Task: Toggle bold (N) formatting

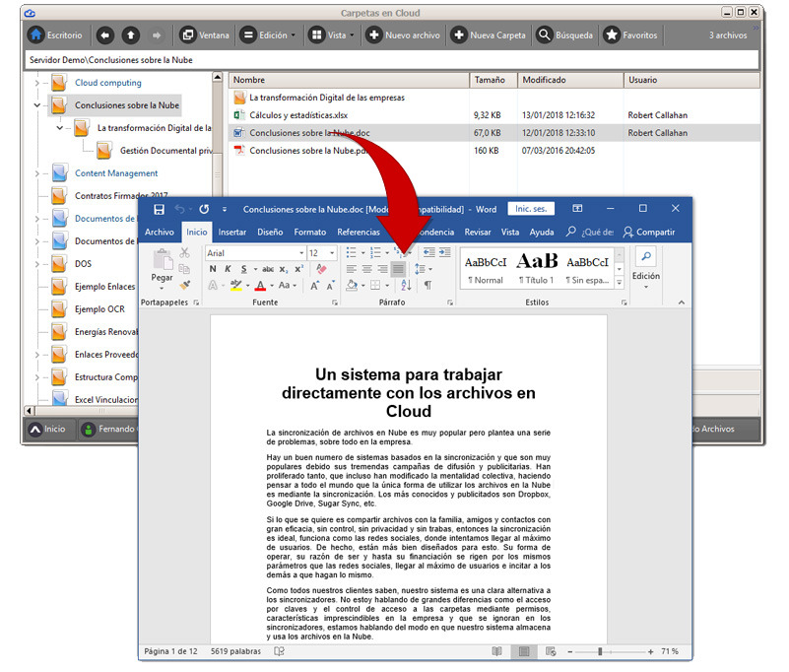Action: click(213, 269)
